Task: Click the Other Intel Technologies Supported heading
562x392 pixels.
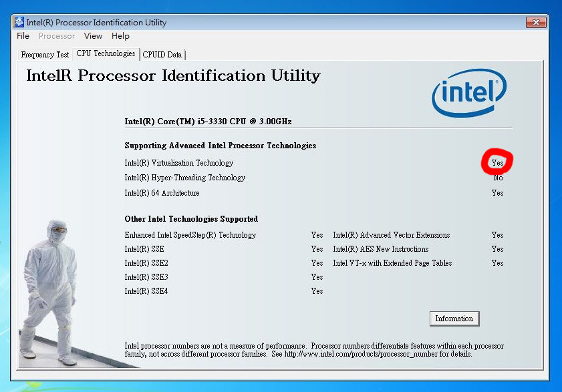Action: tap(191, 218)
